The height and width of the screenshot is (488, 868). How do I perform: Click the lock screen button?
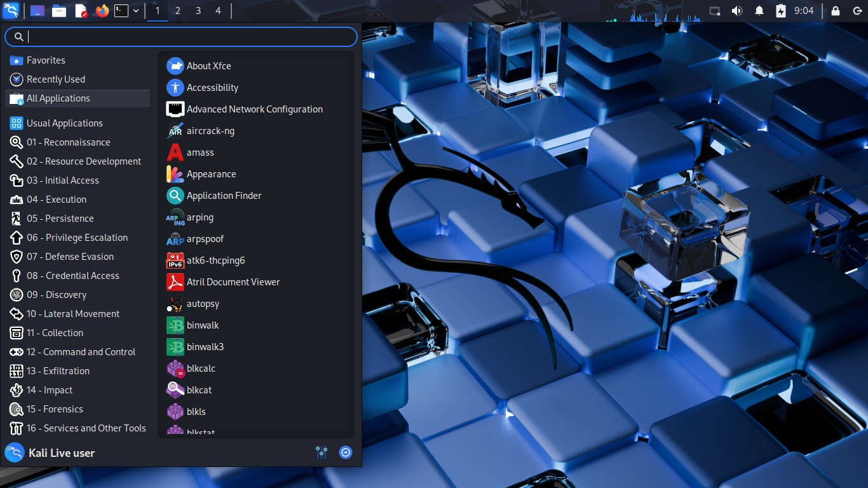point(835,11)
